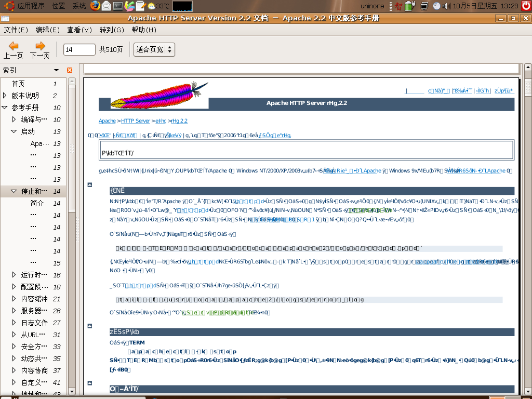
Task: Open the 转到(G) menu
Action: pos(112,30)
